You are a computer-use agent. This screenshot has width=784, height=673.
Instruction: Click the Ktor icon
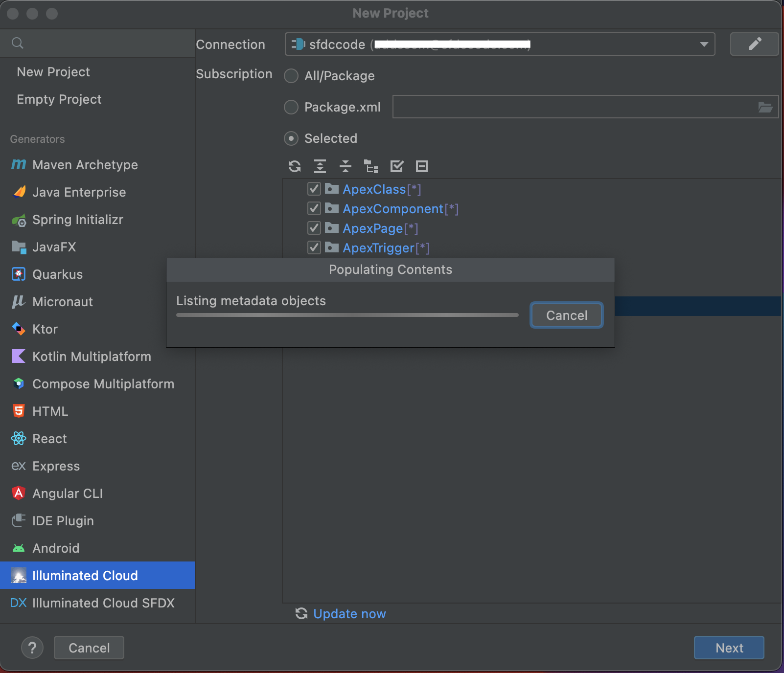19,329
